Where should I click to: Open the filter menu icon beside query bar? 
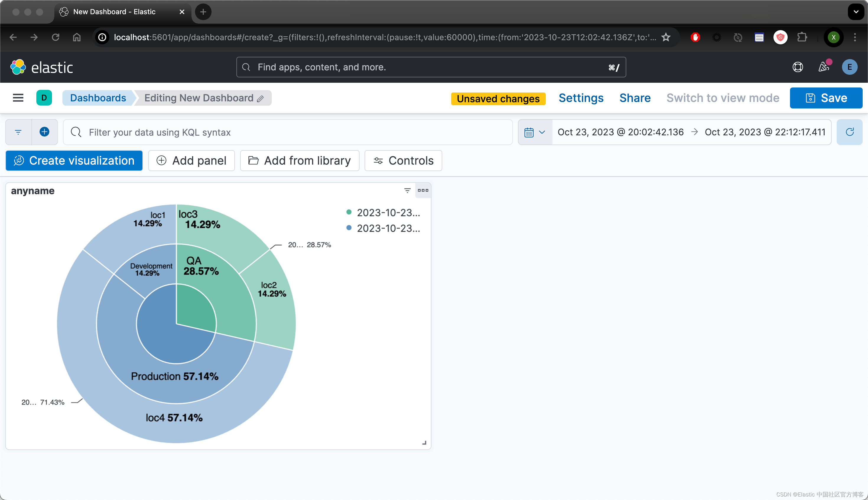tap(19, 132)
